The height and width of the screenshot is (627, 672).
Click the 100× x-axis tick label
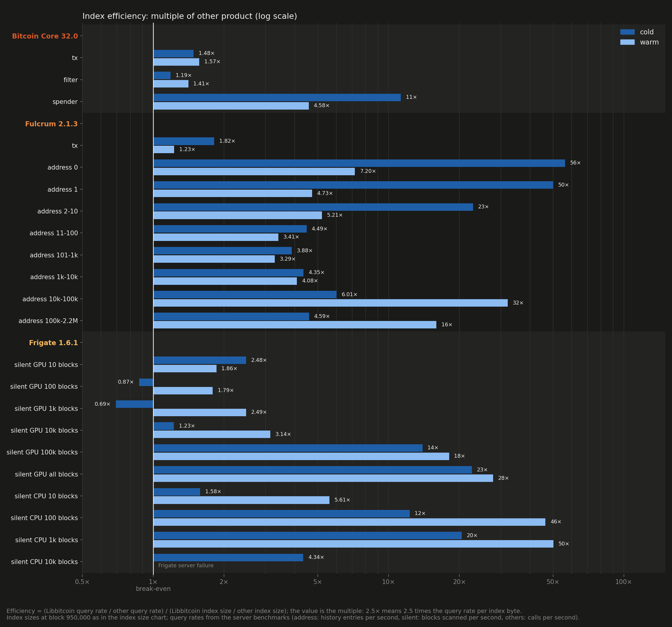click(x=623, y=582)
